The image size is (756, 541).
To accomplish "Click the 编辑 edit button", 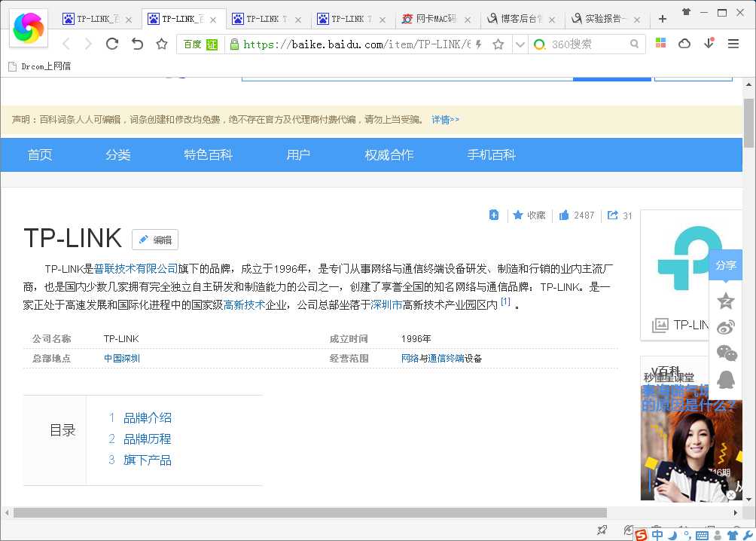I will [155, 240].
